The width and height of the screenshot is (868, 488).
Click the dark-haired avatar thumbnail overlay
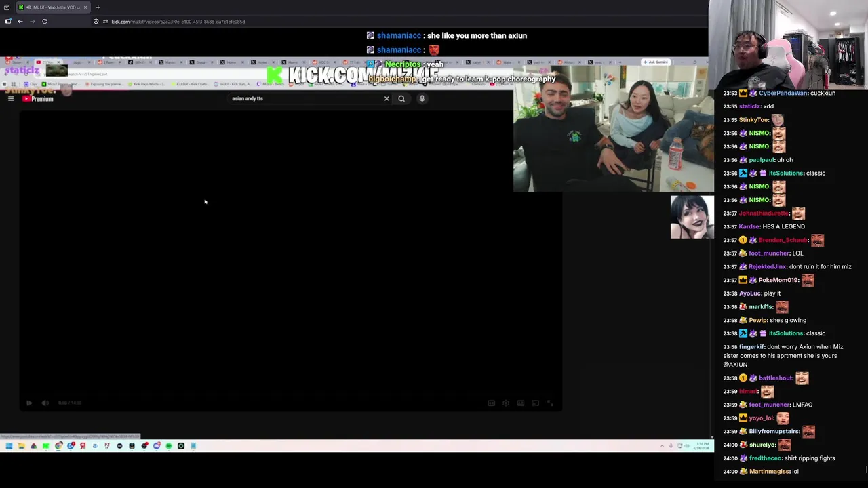[692, 218]
